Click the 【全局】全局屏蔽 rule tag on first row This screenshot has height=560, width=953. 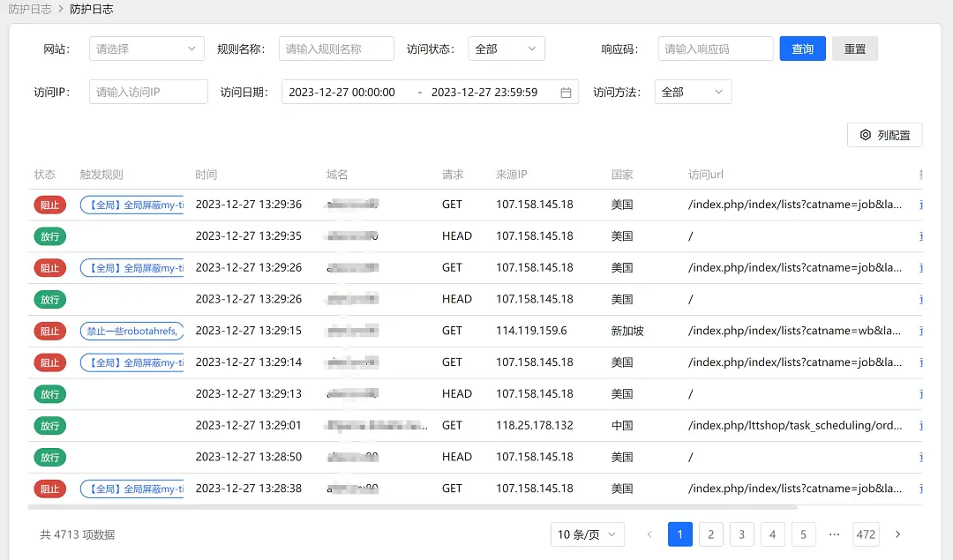point(131,205)
